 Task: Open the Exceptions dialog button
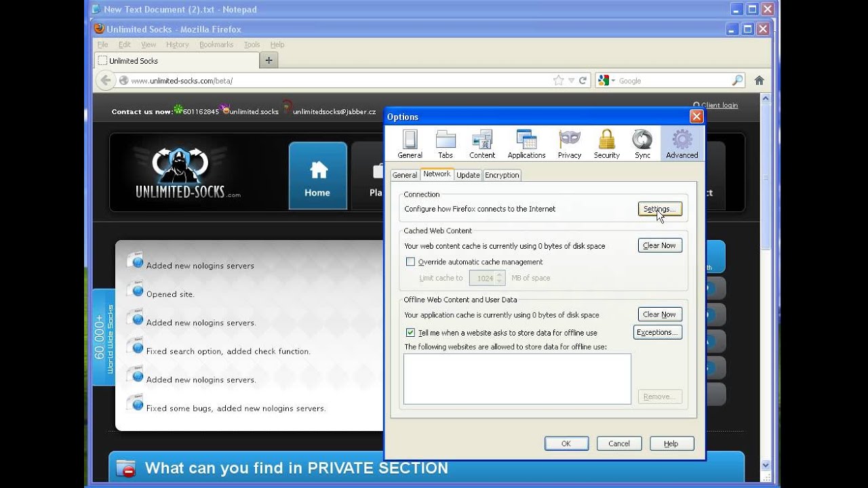tap(658, 332)
